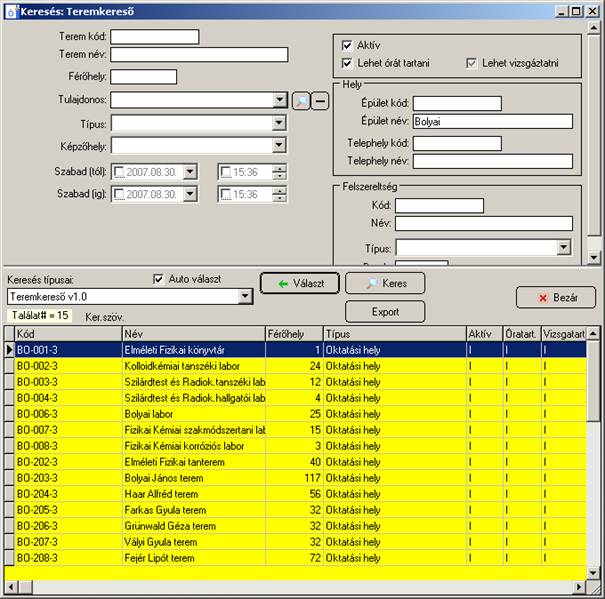Enable the Szabad (ig) date checkbox
The height and width of the screenshot is (599, 605).
119,194
